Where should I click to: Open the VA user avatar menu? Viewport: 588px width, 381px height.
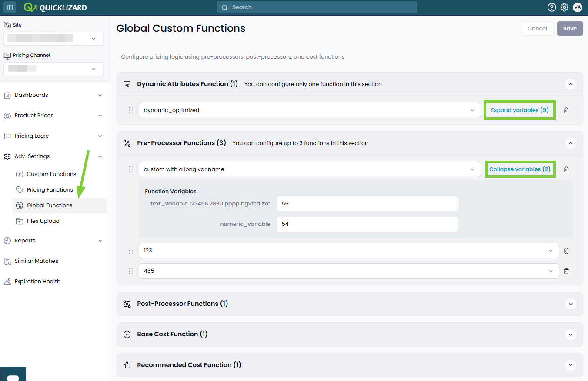(x=578, y=7)
